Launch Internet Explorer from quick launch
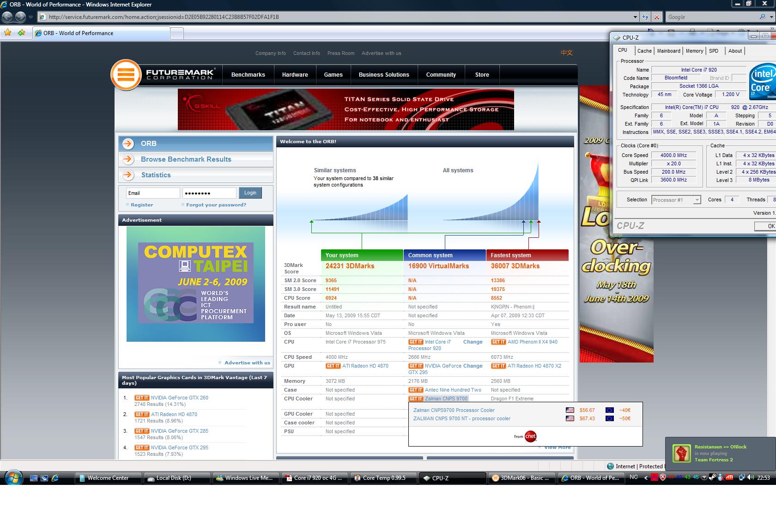The width and height of the screenshot is (776, 532). click(55, 478)
